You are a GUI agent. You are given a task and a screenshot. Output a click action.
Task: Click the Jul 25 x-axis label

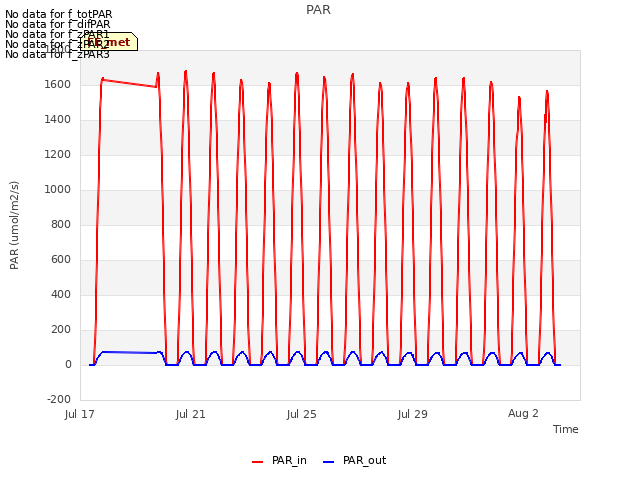(302, 414)
